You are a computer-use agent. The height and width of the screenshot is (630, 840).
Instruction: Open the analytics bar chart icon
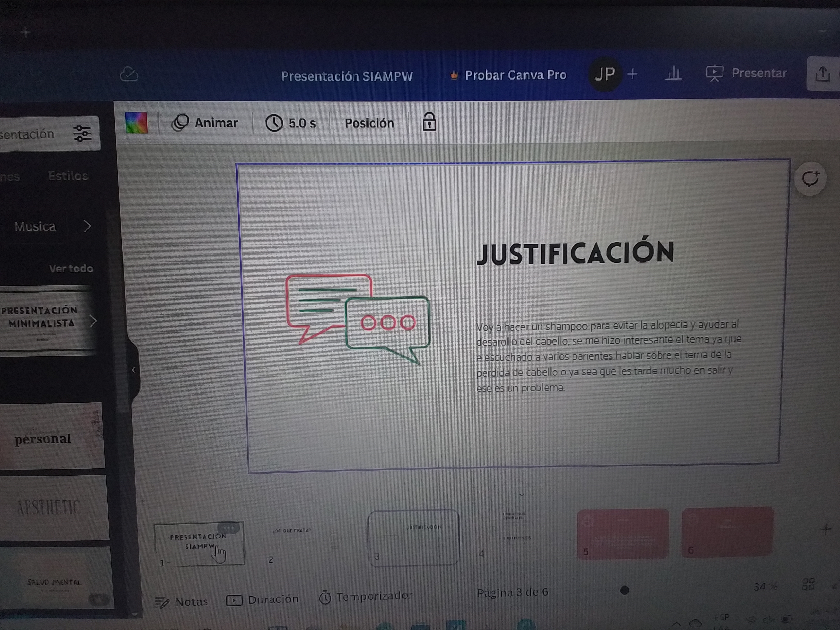673,73
